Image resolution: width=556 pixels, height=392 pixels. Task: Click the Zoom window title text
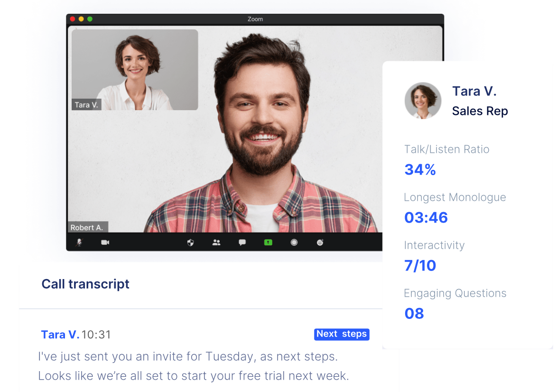coord(255,19)
